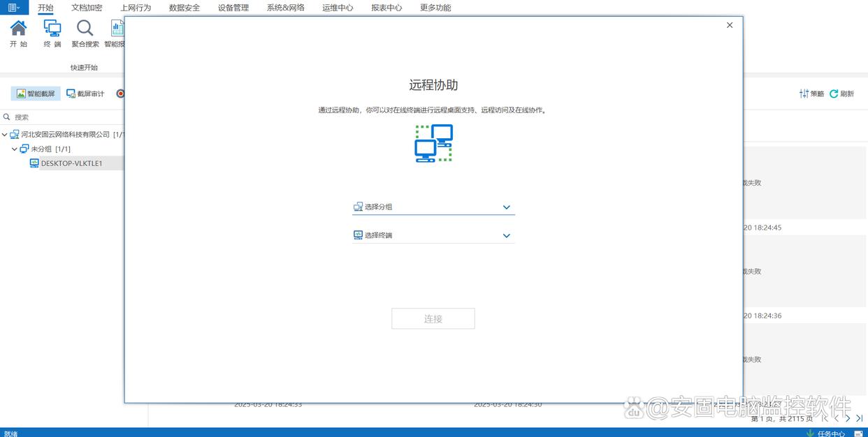The image size is (868, 437).
Task: Open the 选择终端 dropdown in dialog
Action: (x=433, y=235)
